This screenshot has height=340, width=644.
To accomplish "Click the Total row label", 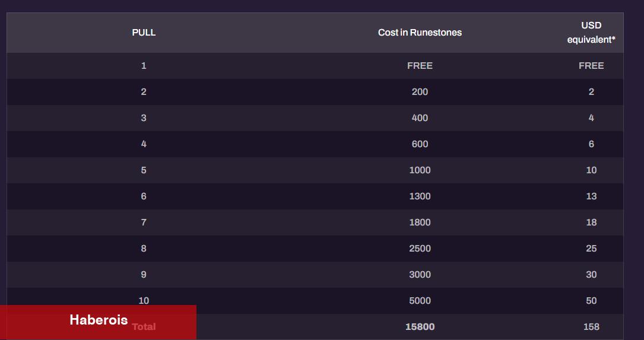I will 144,327.
